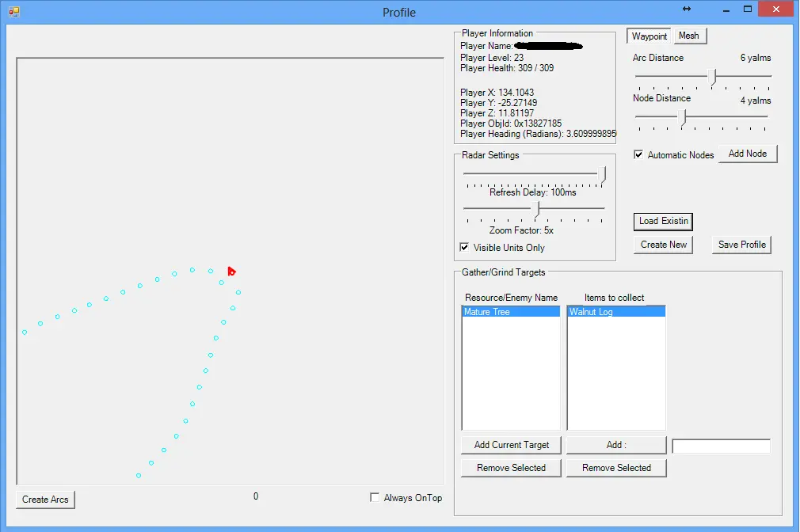Select the Waypoint tab
This screenshot has height=532, width=800.
click(x=650, y=36)
